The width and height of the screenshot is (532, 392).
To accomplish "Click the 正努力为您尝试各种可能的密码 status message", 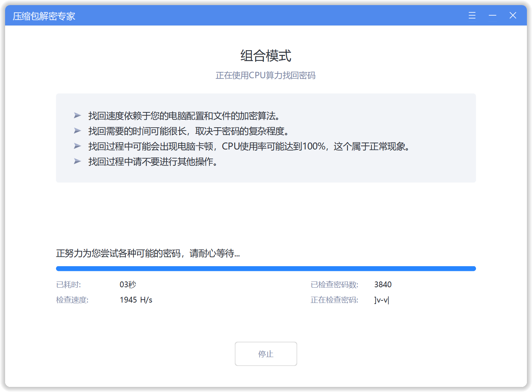I will click(x=148, y=253).
